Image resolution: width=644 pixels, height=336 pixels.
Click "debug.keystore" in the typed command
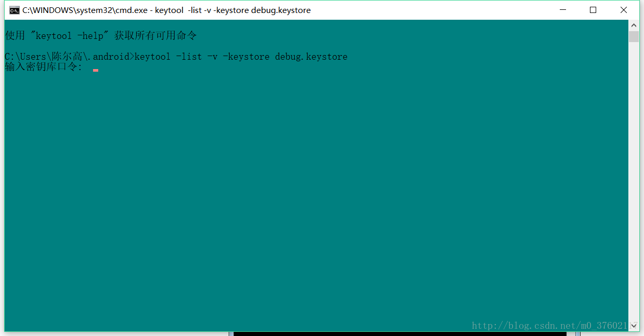311,57
